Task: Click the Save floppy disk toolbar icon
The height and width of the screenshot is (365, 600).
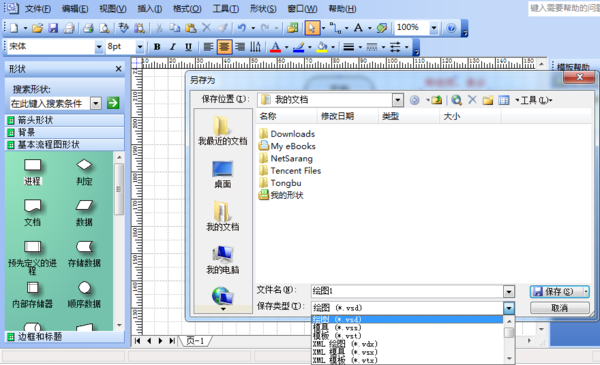Action: [53, 28]
